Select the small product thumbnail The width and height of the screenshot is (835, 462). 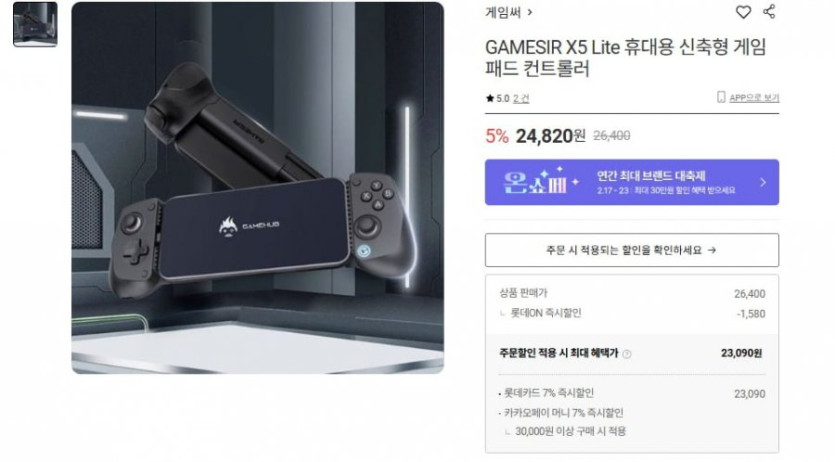35,24
